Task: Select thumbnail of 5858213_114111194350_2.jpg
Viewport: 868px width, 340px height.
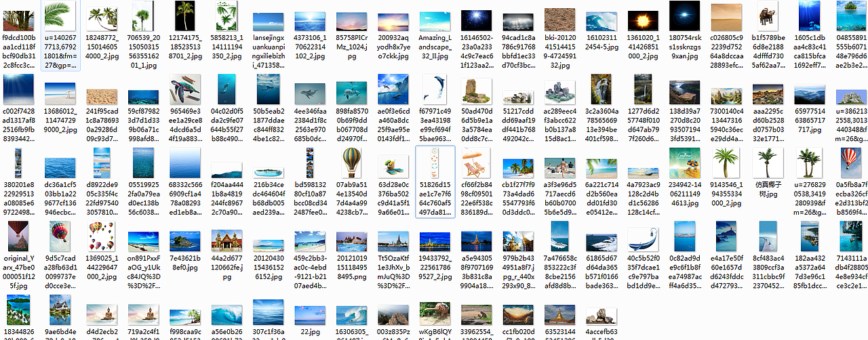Action: tap(227, 15)
